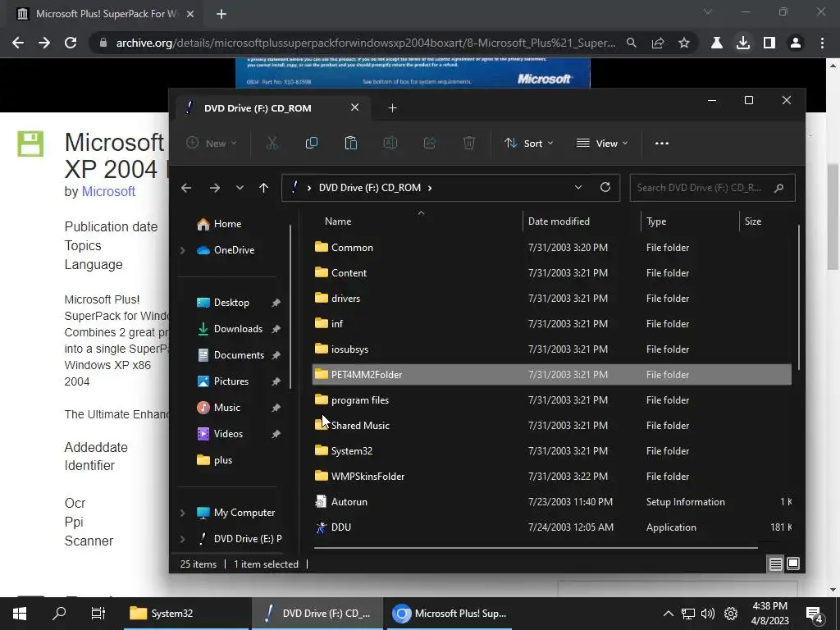840x630 pixels.
Task: Reload the archive.org page in Chrome
Action: click(x=71, y=43)
